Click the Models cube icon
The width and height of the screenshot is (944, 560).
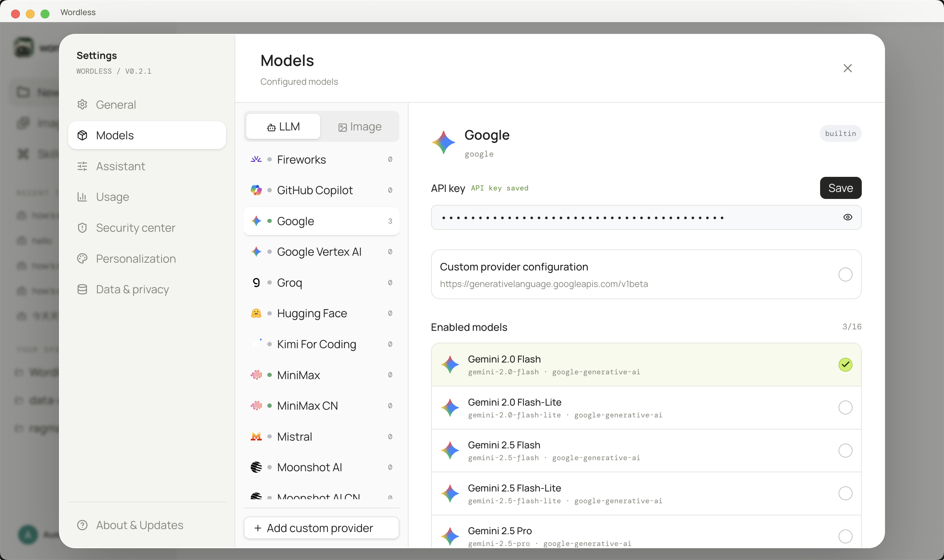point(82,135)
